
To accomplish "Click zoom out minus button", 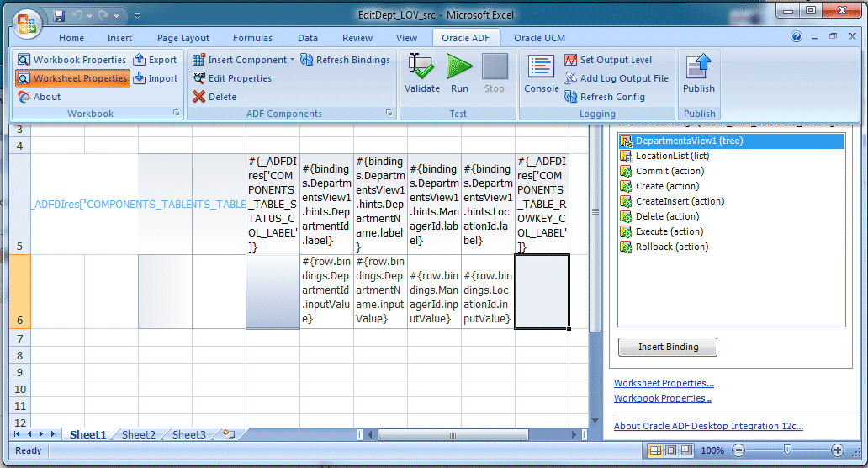I will 738,450.
